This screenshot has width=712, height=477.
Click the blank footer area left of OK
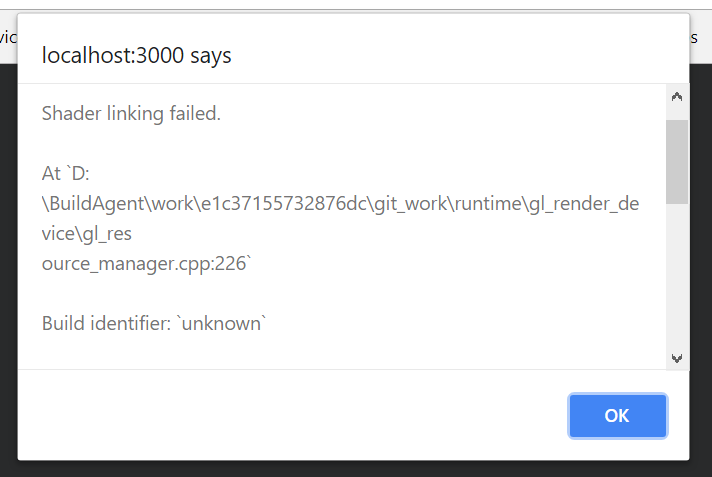[x=291, y=416]
